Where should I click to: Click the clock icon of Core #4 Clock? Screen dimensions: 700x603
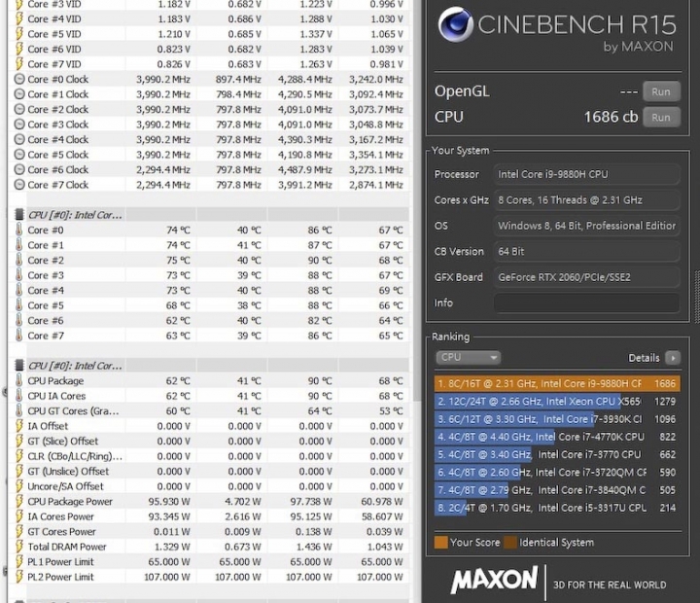tap(19, 139)
